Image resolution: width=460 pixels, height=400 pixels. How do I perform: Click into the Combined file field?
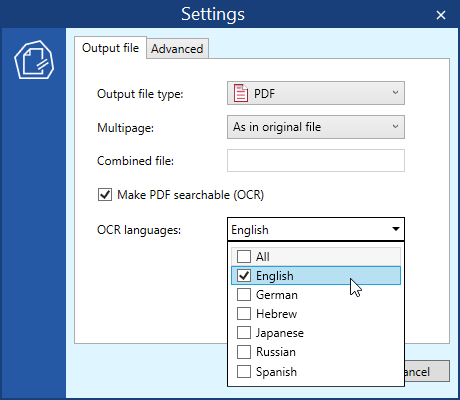coord(316,161)
